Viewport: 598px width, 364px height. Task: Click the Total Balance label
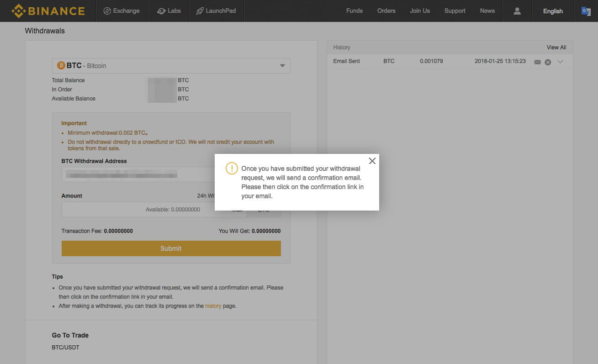[x=69, y=80]
